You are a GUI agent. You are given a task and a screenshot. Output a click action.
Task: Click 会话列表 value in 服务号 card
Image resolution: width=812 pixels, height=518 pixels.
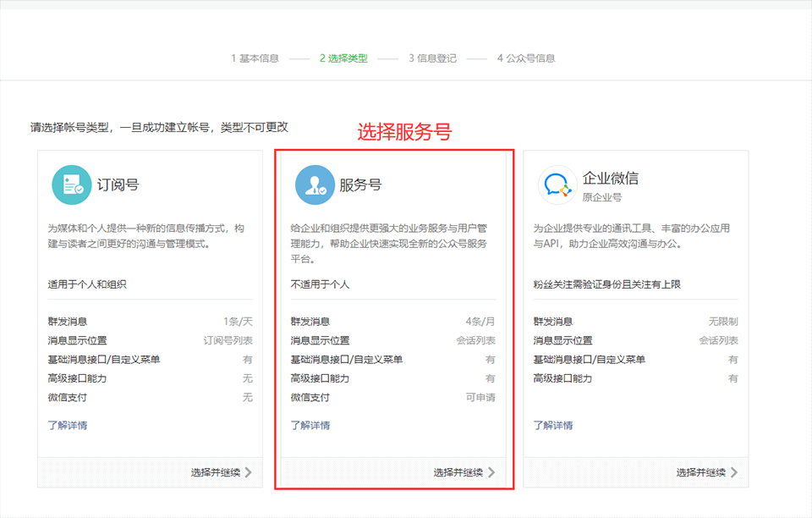pos(476,340)
